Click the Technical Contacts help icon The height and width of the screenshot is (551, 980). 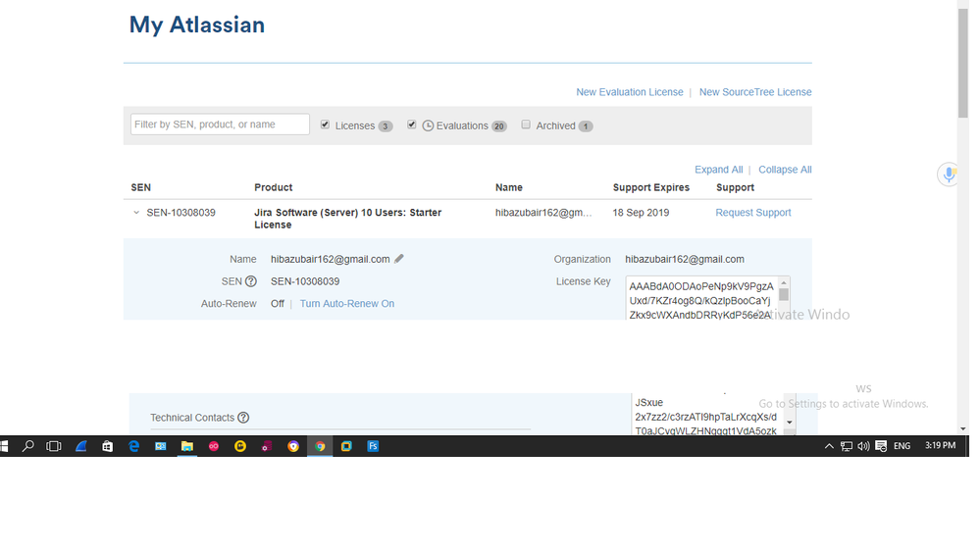click(243, 418)
